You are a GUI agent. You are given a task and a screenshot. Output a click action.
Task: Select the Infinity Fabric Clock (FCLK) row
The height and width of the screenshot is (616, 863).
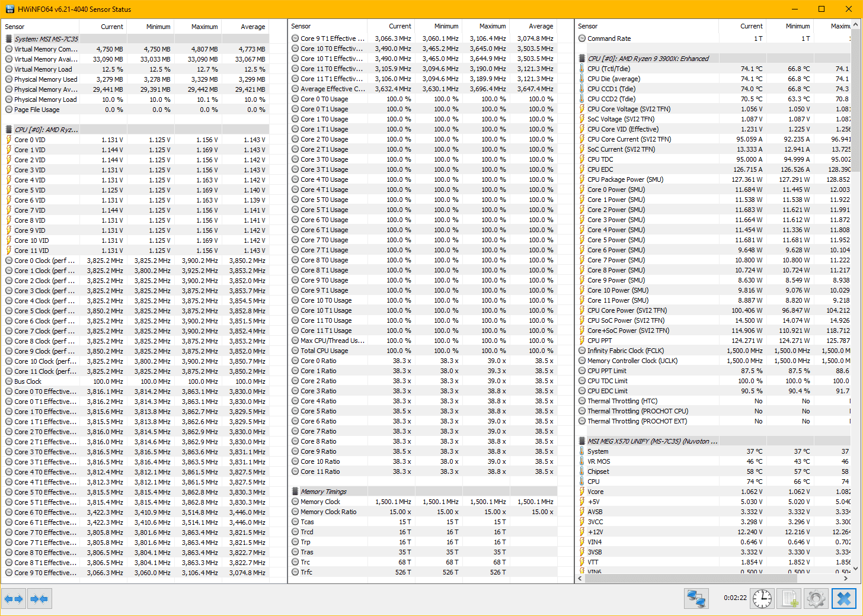click(x=714, y=351)
